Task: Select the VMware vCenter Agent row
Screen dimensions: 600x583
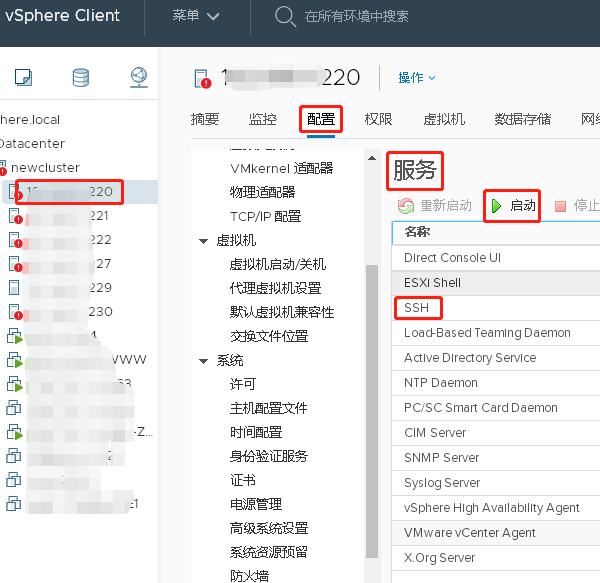Action: pyautogui.click(x=496, y=533)
